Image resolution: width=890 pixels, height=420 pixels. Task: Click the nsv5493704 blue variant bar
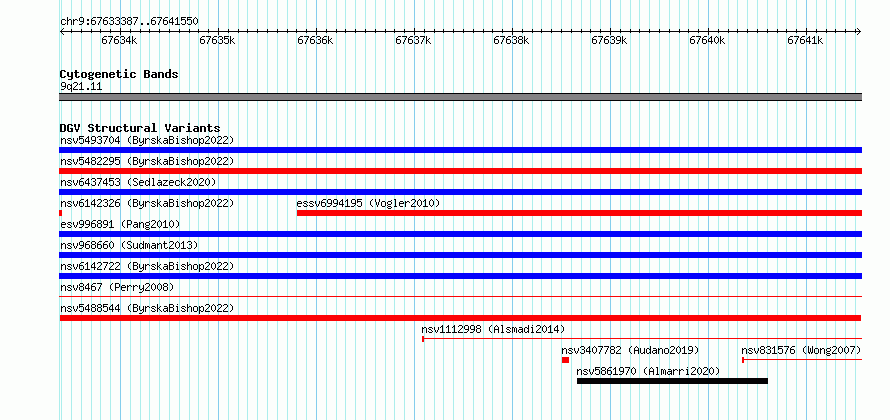[460, 150]
